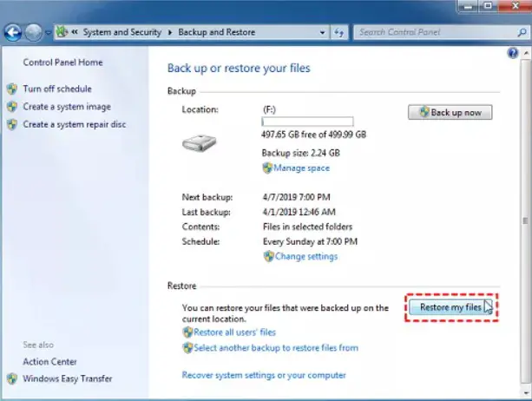Expand breadcrumb arrow after System and Security
Screen dimensions: 532x401
[x=170, y=33]
